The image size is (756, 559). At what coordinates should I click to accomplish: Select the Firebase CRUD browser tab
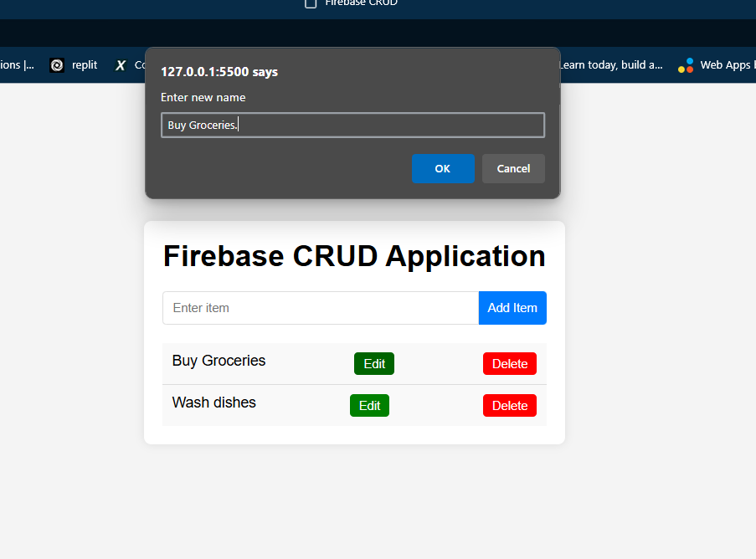point(352,4)
